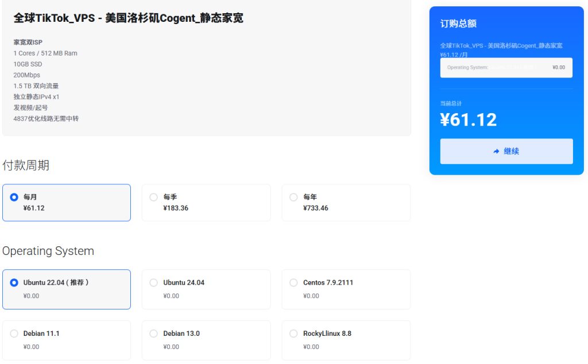The height and width of the screenshot is (364, 588).
Task: Select Centos 7.9.2111 operating system radio
Action: (x=293, y=282)
